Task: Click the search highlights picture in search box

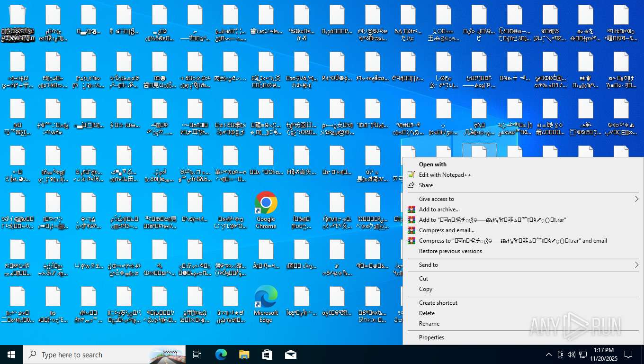Action: (x=167, y=355)
